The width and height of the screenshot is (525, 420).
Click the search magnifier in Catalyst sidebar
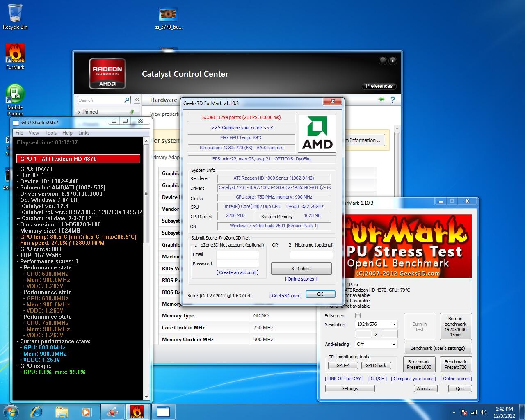127,100
